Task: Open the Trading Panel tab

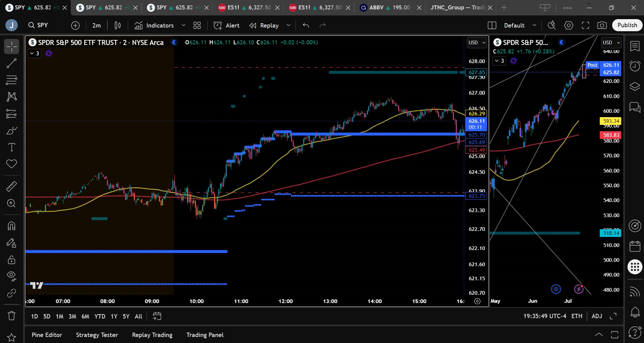Action: (x=205, y=335)
